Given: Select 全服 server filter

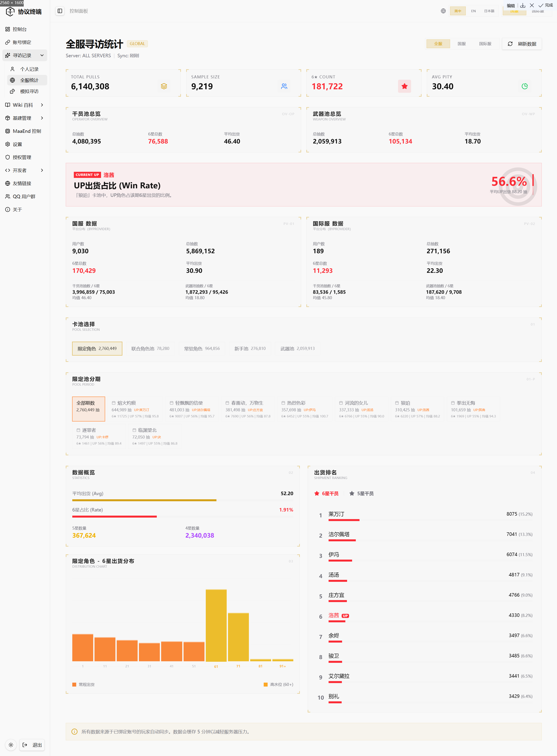Looking at the screenshot, I should (438, 44).
